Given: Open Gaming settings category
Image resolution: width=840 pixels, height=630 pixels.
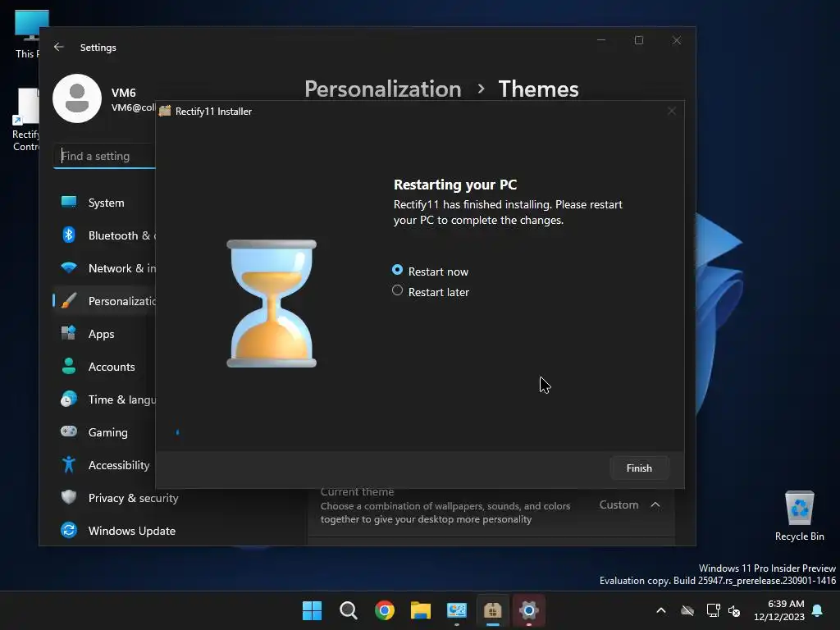Looking at the screenshot, I should pos(104,432).
